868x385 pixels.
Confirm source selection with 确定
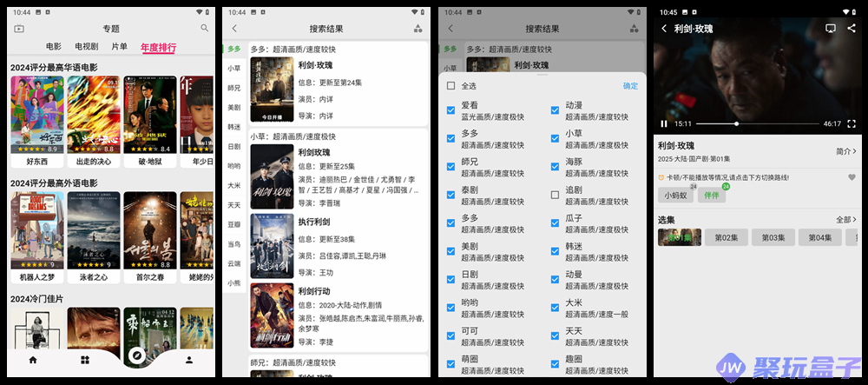tap(630, 86)
